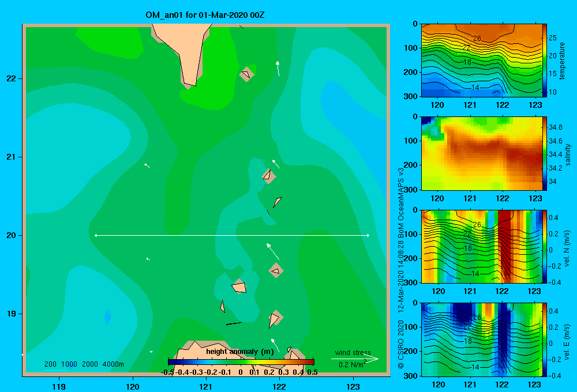This screenshot has height=392, width=577.
Task: Click the 'temperature' colorbar axis label
Action: [x=561, y=61]
